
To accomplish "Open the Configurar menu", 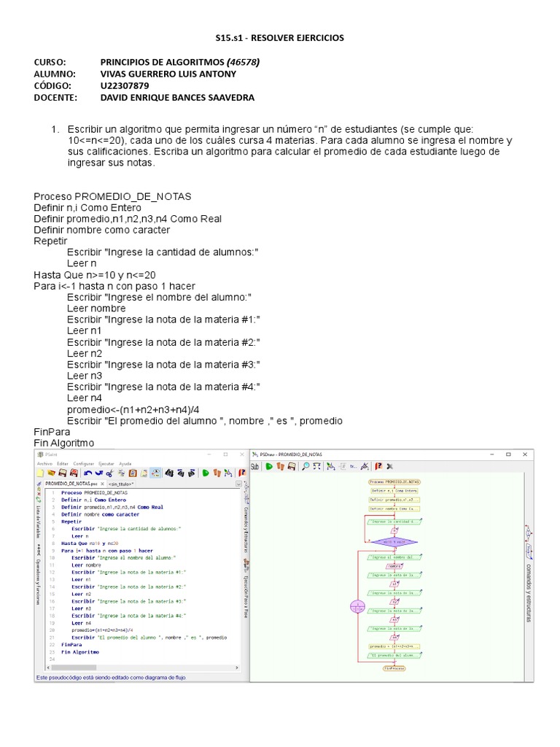I will pyautogui.click(x=84, y=463).
